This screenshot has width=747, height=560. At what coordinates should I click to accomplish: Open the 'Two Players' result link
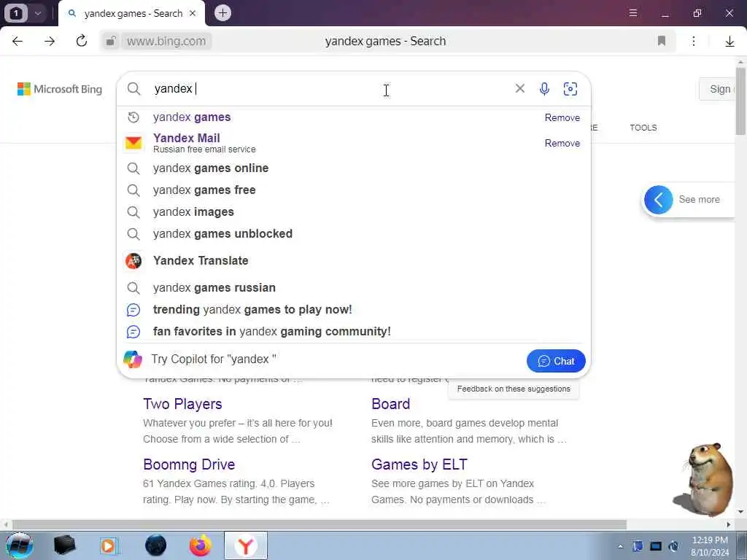click(182, 404)
